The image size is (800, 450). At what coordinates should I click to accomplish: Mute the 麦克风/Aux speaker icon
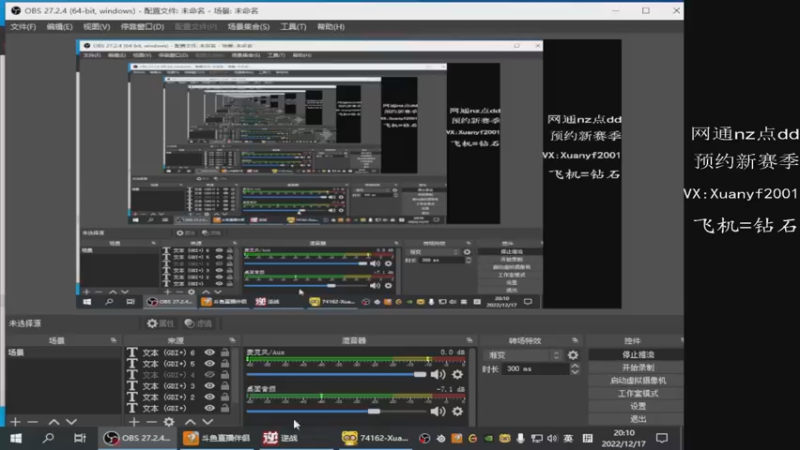coord(438,374)
